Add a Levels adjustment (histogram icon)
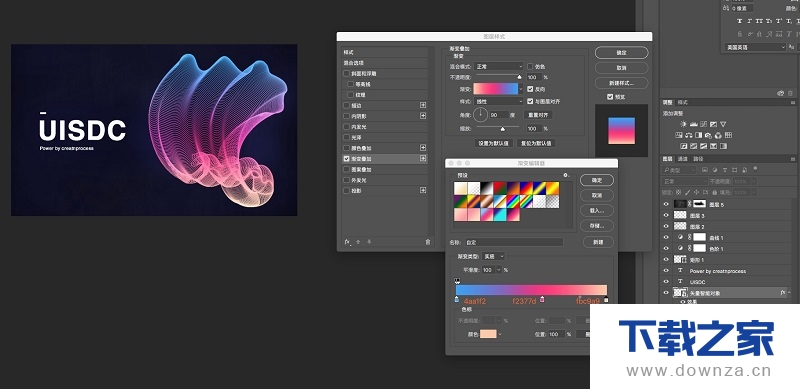Screen dimensions: 800x389 click(x=693, y=124)
